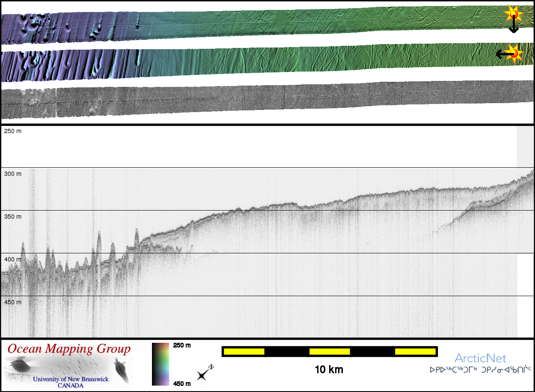The height and width of the screenshot is (392, 535).
Task: Click the last yellow segment of the scale bar
Action: 415,351
